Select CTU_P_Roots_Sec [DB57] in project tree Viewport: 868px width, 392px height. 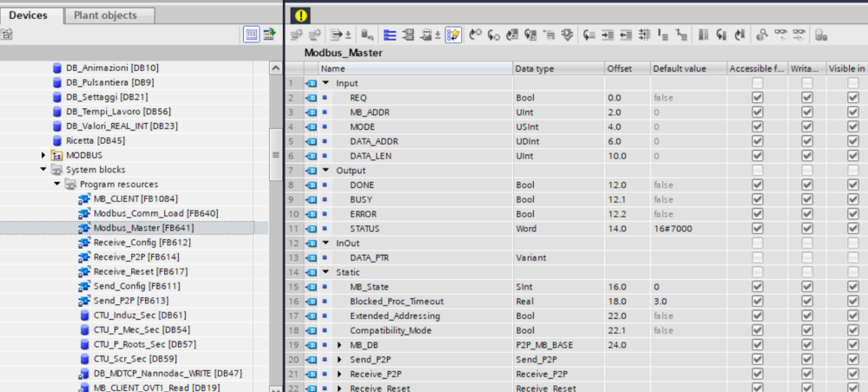click(x=144, y=344)
